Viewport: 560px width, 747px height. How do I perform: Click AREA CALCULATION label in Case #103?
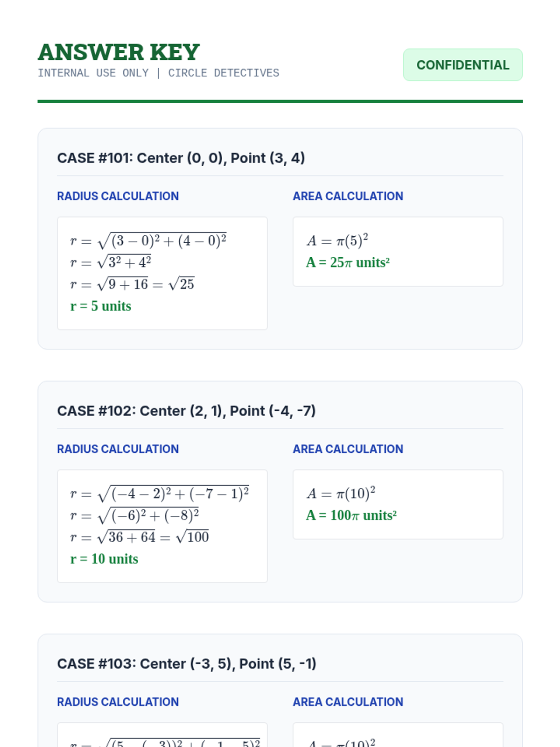pyautogui.click(x=348, y=702)
